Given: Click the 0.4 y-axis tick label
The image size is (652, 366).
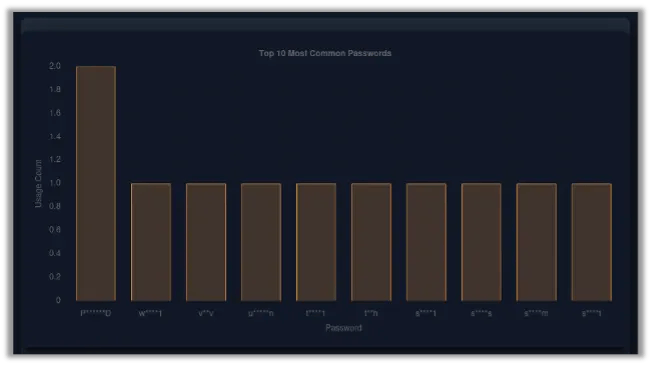Looking at the screenshot, I should coord(55,253).
